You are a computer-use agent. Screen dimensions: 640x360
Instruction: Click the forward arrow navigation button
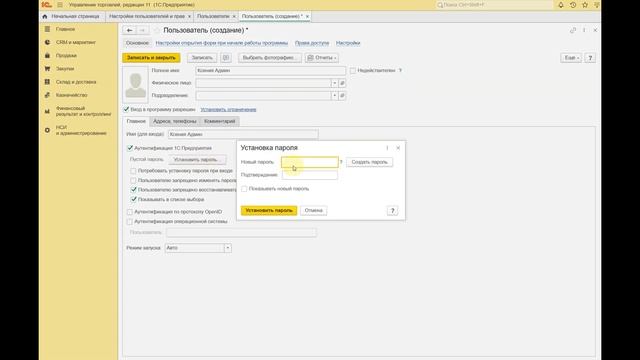142,30
